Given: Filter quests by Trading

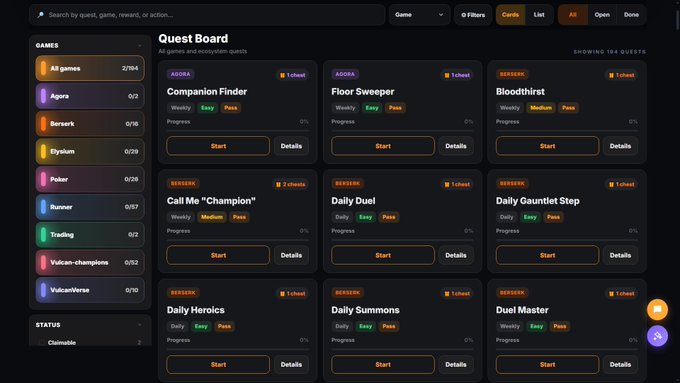Looking at the screenshot, I should point(90,235).
